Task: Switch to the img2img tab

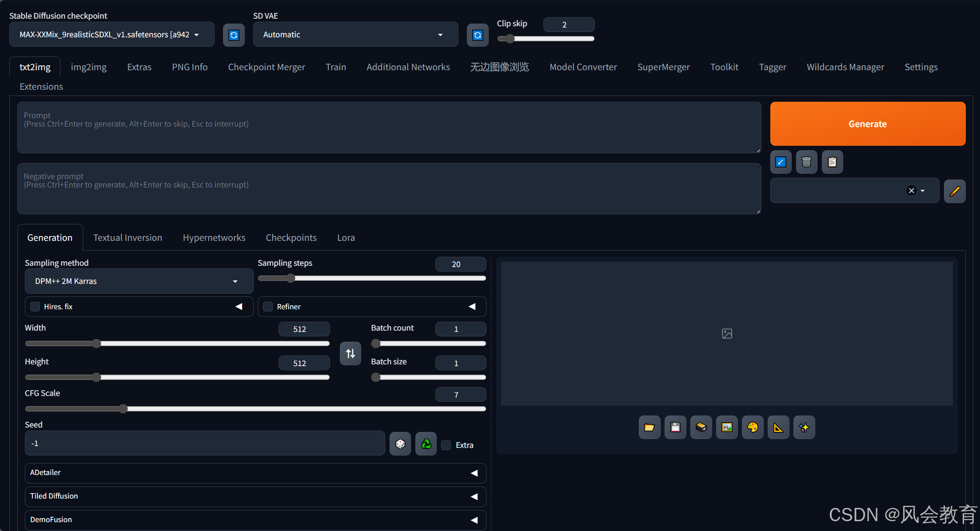Action: [x=88, y=67]
